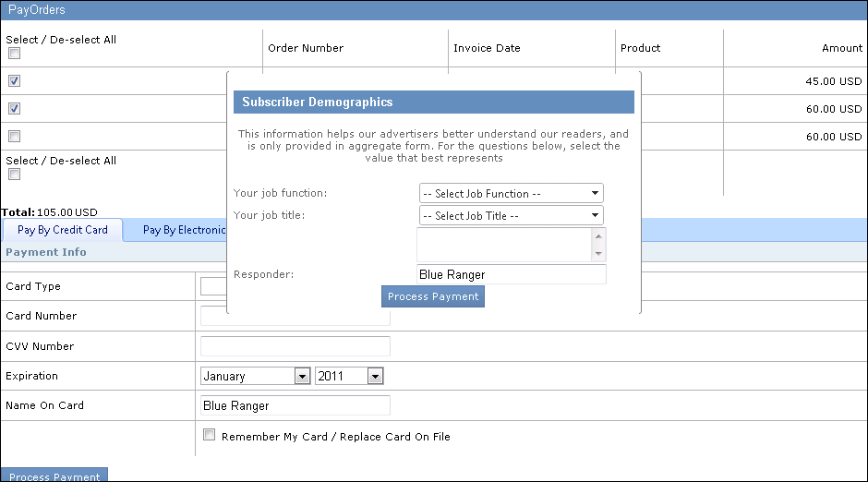Click the Payment Info section heading

point(46,252)
